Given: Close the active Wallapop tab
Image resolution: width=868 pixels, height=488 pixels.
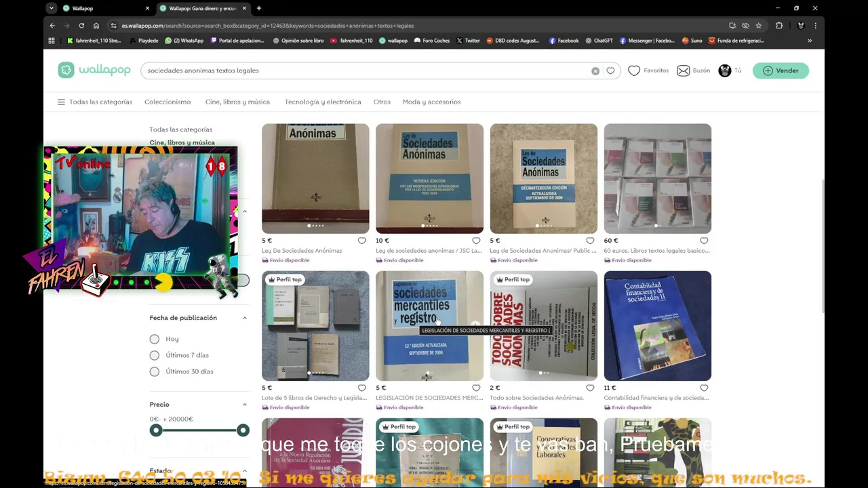Looking at the screenshot, I should [244, 8].
